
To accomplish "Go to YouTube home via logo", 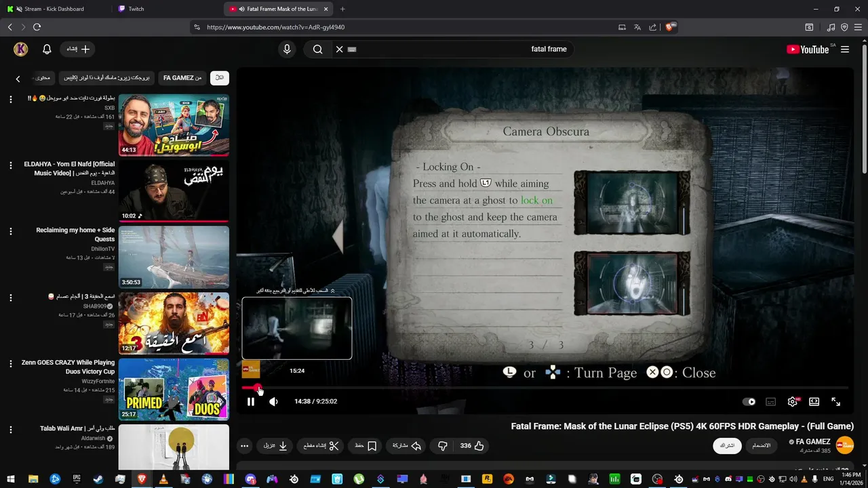I will [808, 49].
